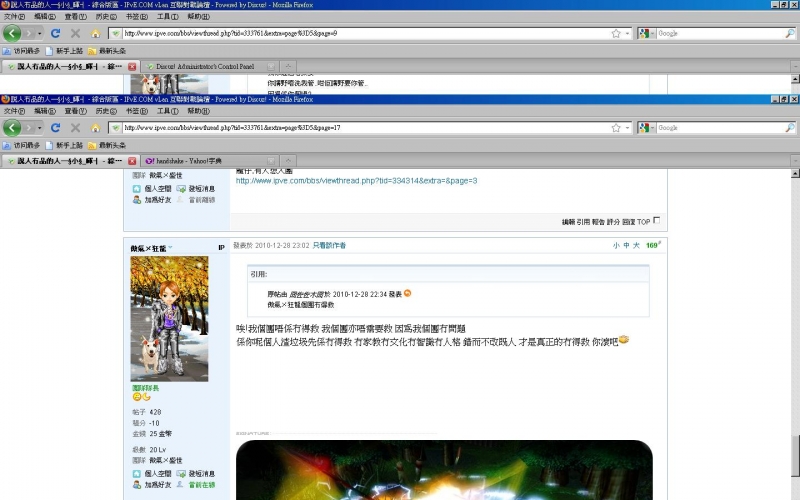
Task: Switch to Discuz! Administrator's Control Panel tab
Action: (205, 66)
